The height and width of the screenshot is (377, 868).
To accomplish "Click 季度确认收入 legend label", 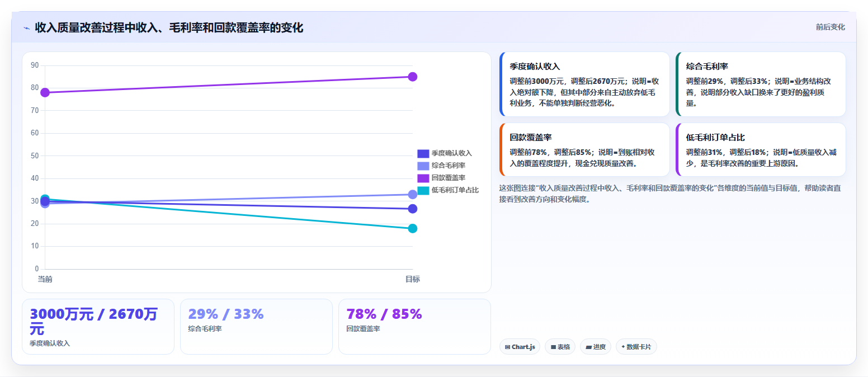I will tap(452, 153).
